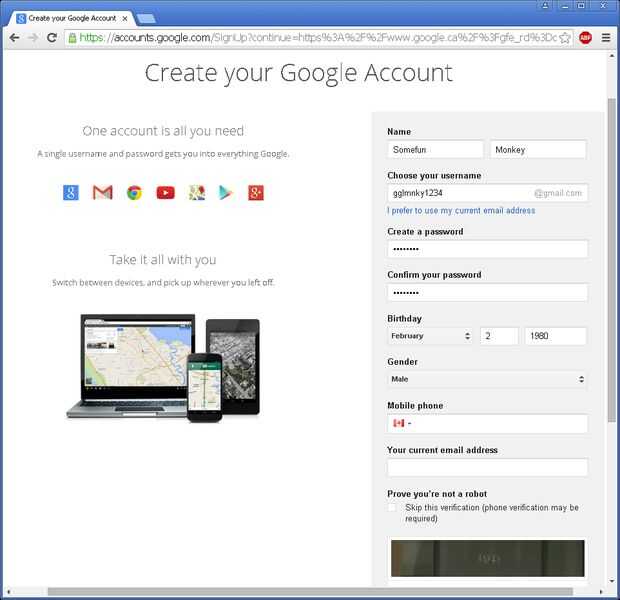Click the 'Prove you're not a robot' label
Viewport: 620px width, 600px height.
[437, 494]
